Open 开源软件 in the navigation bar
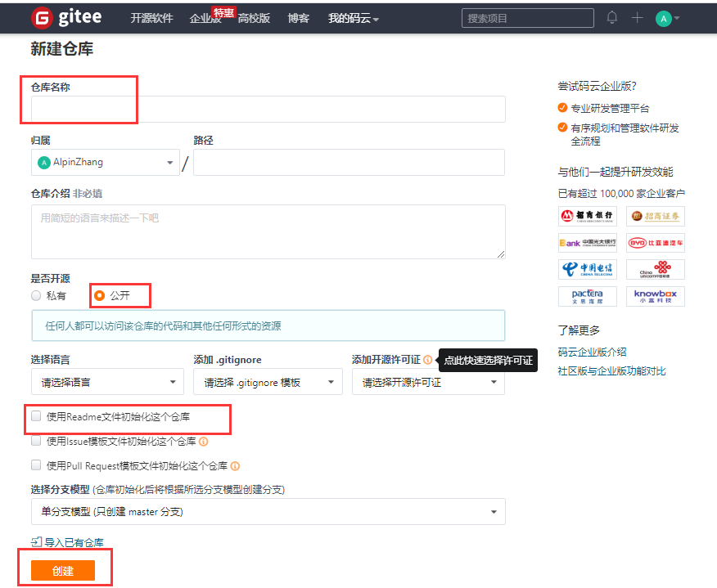The height and width of the screenshot is (588, 717). pyautogui.click(x=151, y=18)
